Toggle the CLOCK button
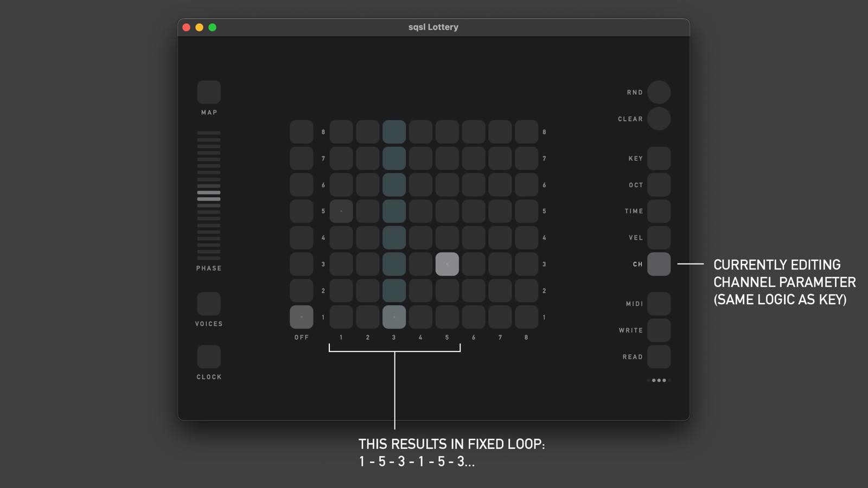Viewport: 868px width, 488px height. 209,357
